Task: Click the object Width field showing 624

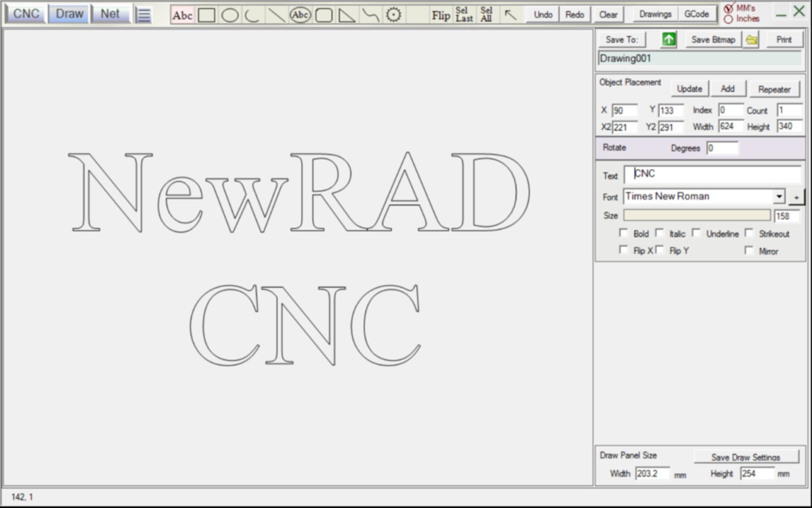Action: [x=731, y=126]
